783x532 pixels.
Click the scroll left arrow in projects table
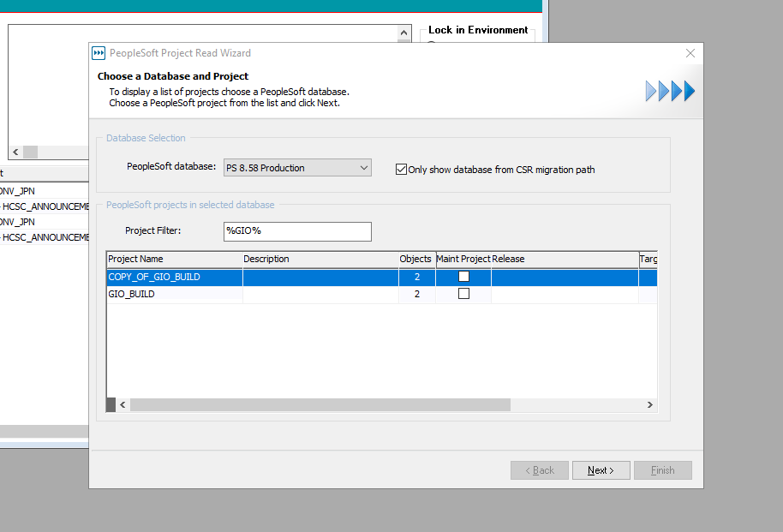[x=123, y=405]
